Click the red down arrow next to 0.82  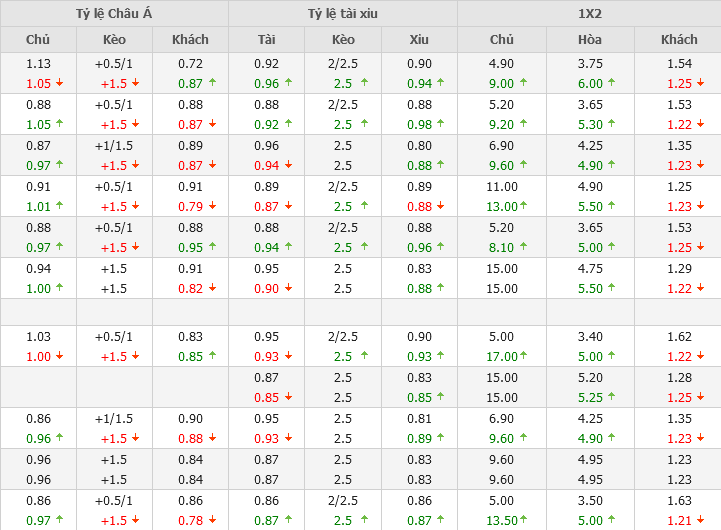point(214,288)
